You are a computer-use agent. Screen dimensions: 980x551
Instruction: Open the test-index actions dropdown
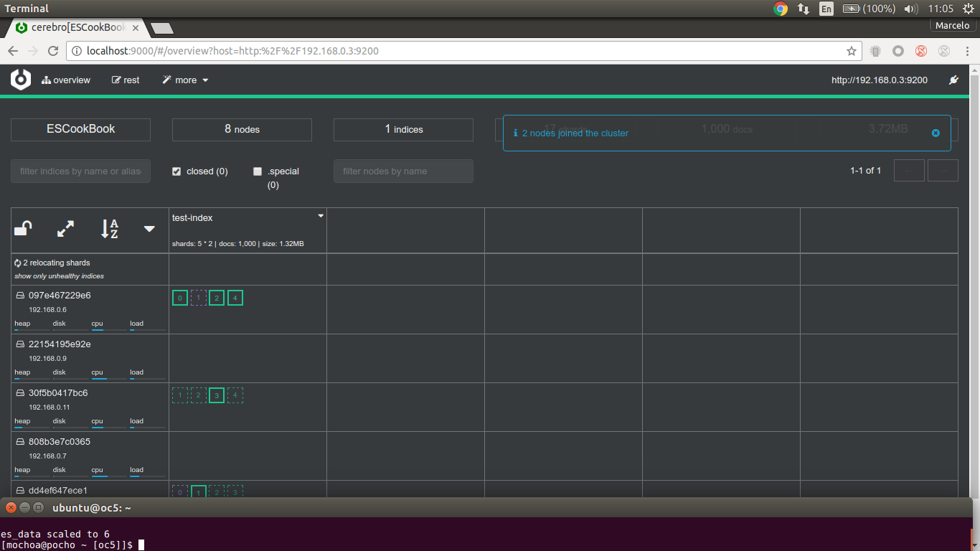(x=321, y=216)
